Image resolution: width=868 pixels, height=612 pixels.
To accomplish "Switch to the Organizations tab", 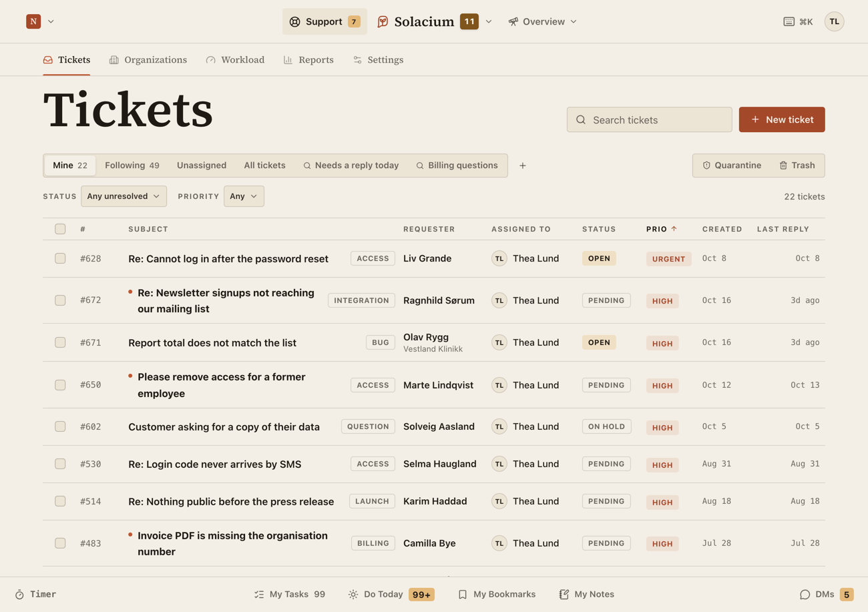I will coord(148,60).
